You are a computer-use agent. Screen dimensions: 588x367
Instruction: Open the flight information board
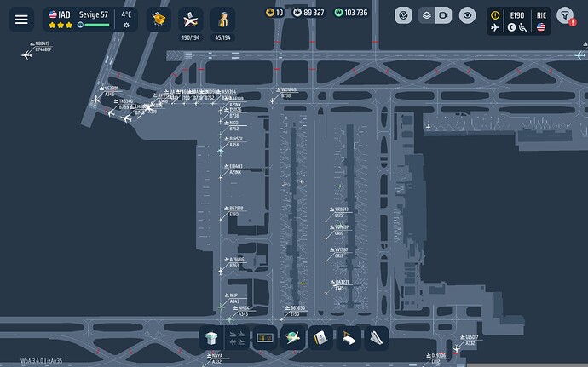[265, 338]
